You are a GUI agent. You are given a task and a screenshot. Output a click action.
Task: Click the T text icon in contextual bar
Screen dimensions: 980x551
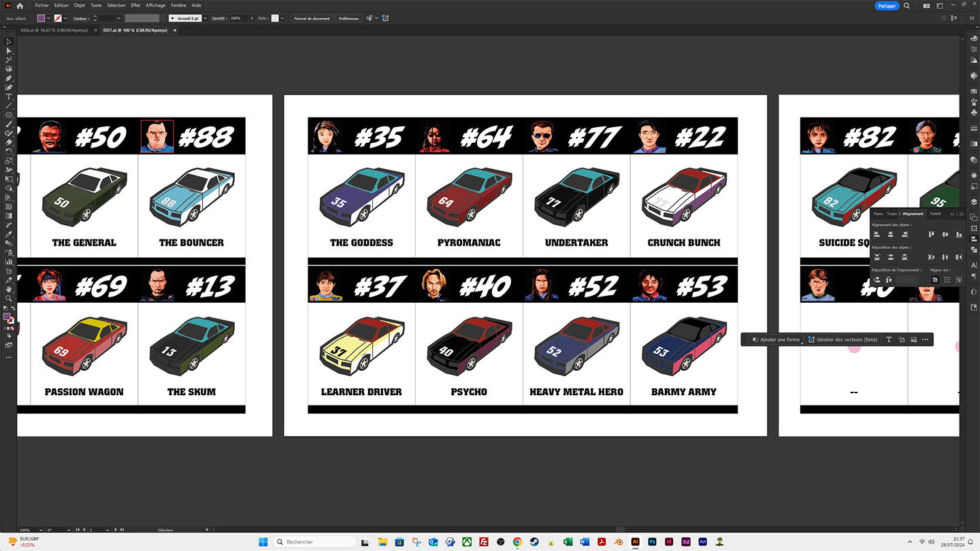889,339
